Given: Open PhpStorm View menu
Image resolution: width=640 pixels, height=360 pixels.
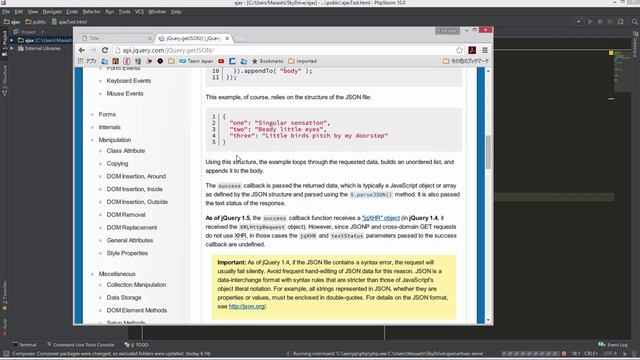Looking at the screenshot, I should pyautogui.click(x=33, y=12).
